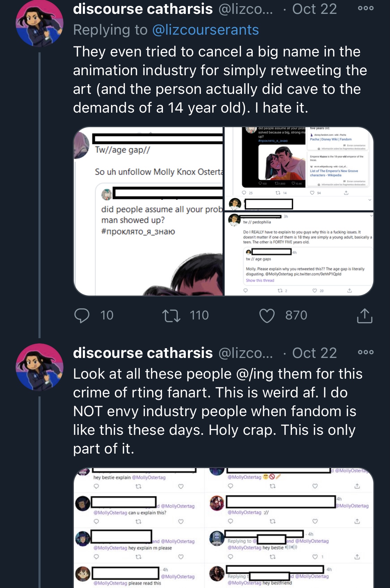Open the discourse catharsis name on second tweet
This screenshot has width=390, height=588.
(143, 353)
